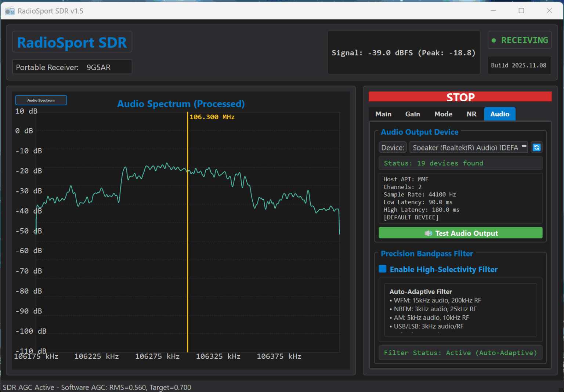The height and width of the screenshot is (392, 564).
Task: Refresh the audio device list
Action: pyautogui.click(x=536, y=147)
